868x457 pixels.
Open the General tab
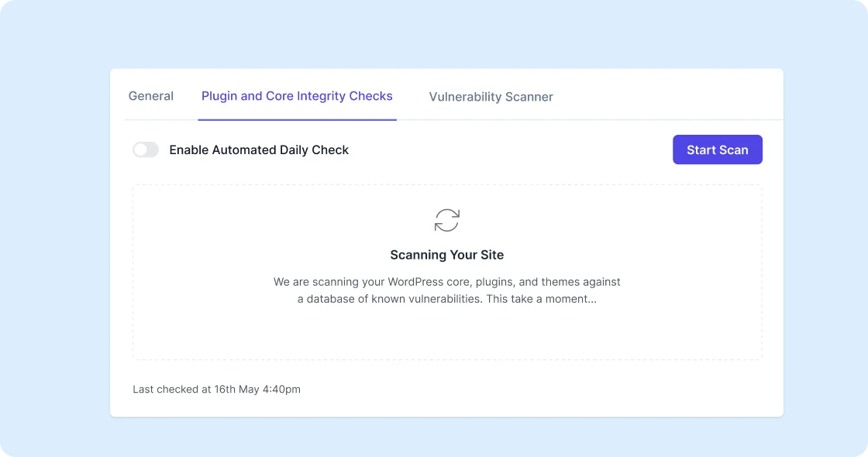(151, 96)
